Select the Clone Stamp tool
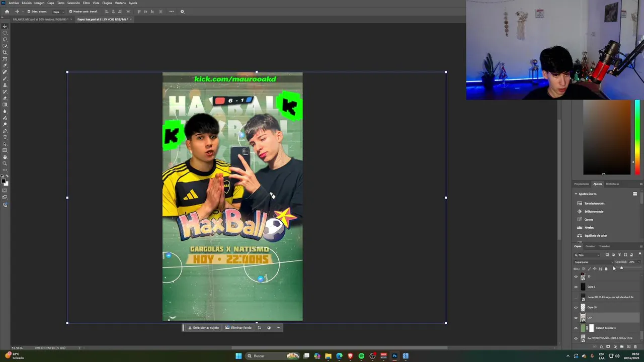 [5, 84]
